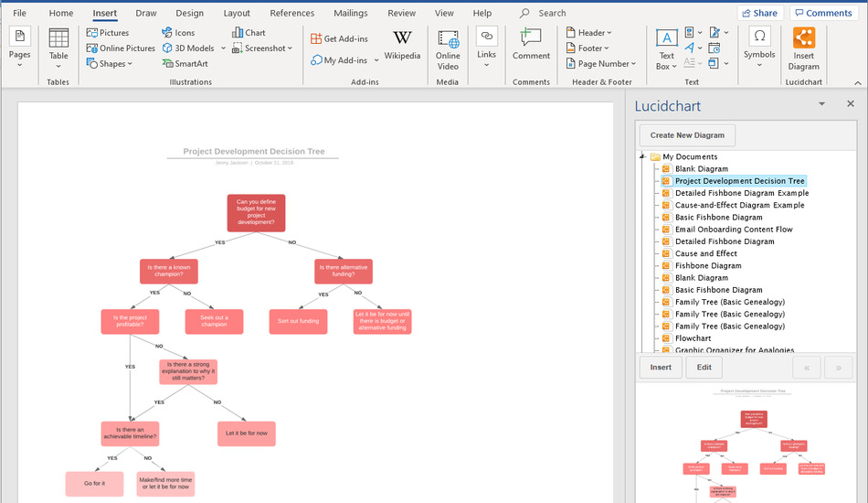Open the References tab
Image resolution: width=868 pixels, height=503 pixels.
click(x=291, y=13)
